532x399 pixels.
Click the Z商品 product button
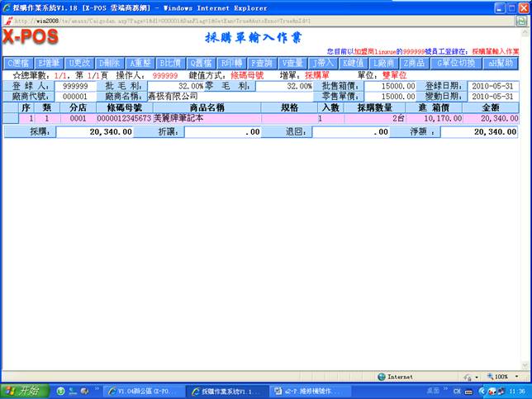pos(414,63)
